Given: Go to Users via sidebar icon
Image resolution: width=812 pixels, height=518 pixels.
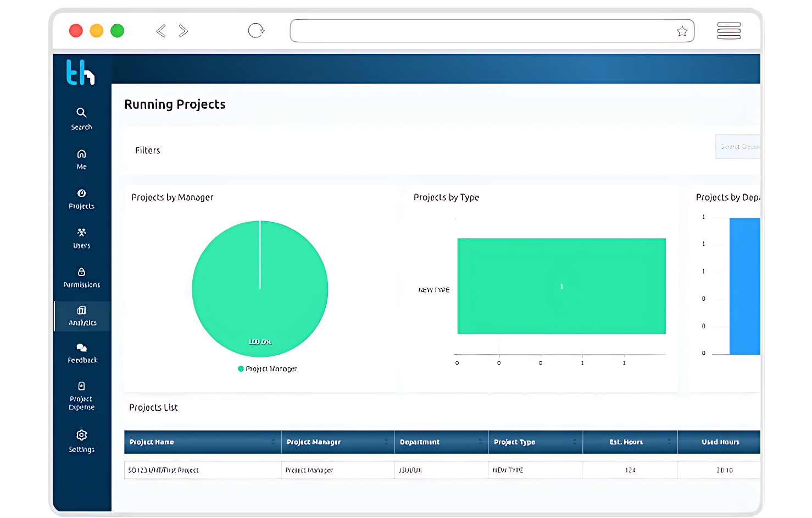Looking at the screenshot, I should click(x=81, y=232).
